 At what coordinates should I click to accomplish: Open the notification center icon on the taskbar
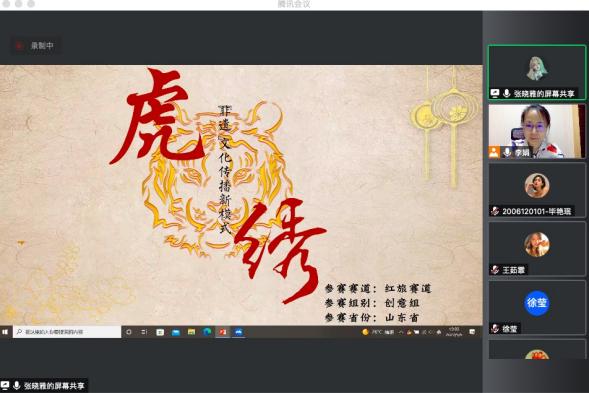[x=472, y=332]
